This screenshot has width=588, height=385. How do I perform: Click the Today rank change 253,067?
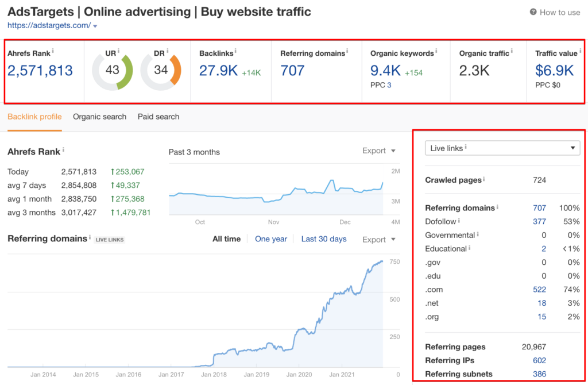point(127,172)
